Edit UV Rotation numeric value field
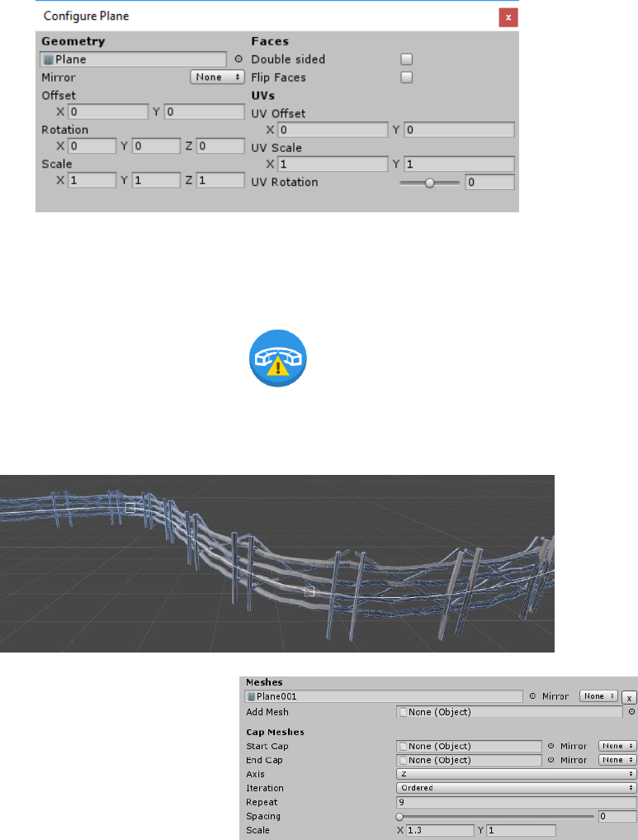Image resolution: width=638 pixels, height=840 pixels. tap(489, 183)
